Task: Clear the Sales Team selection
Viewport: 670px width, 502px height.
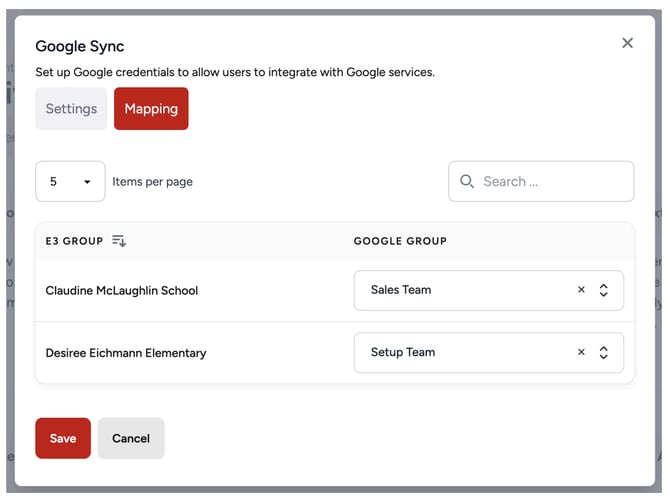Action: click(x=581, y=291)
